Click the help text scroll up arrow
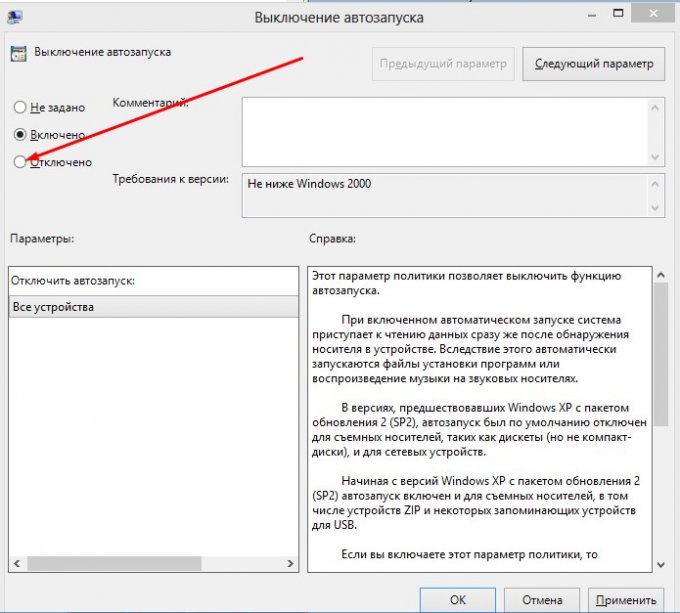The width and height of the screenshot is (680, 613). click(661, 274)
